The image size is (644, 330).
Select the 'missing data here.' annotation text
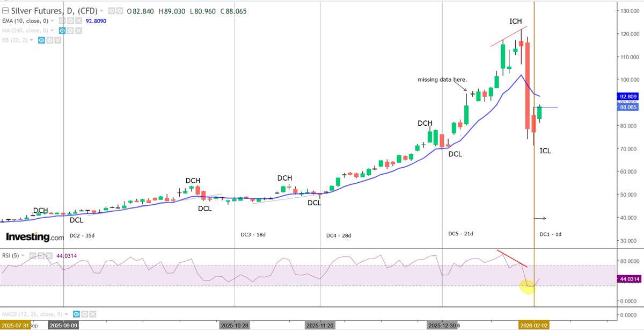coord(442,80)
